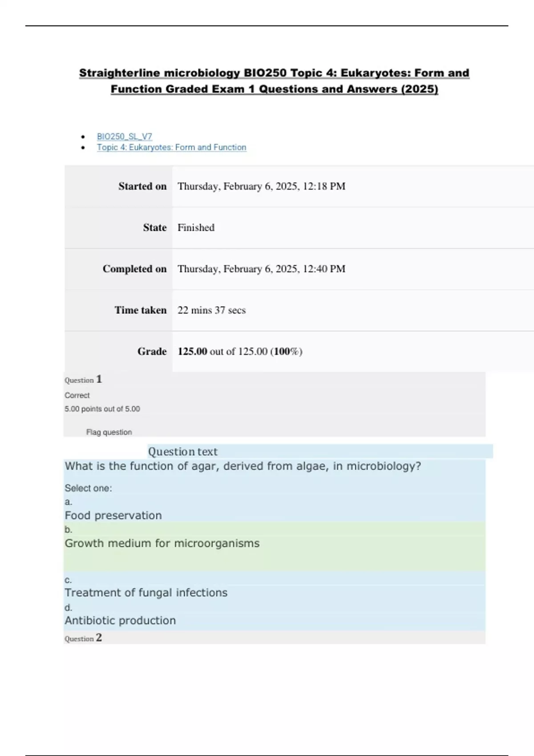Click the Finished state value

(196, 228)
